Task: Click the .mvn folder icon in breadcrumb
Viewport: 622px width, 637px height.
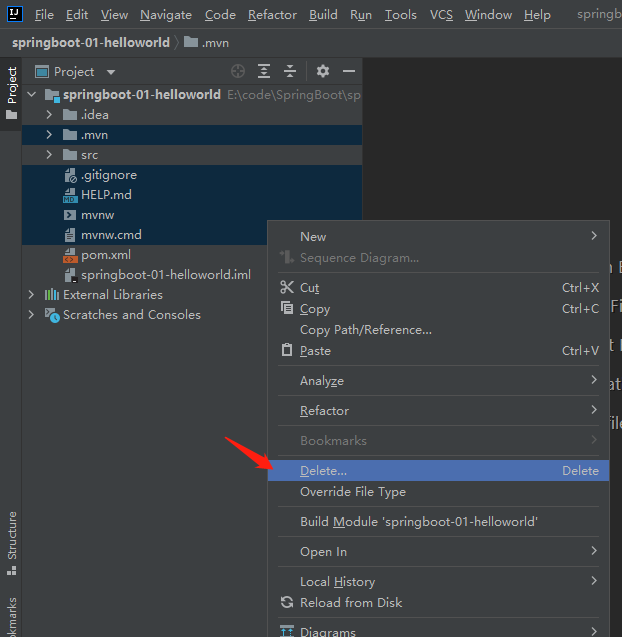Action: 191,42
